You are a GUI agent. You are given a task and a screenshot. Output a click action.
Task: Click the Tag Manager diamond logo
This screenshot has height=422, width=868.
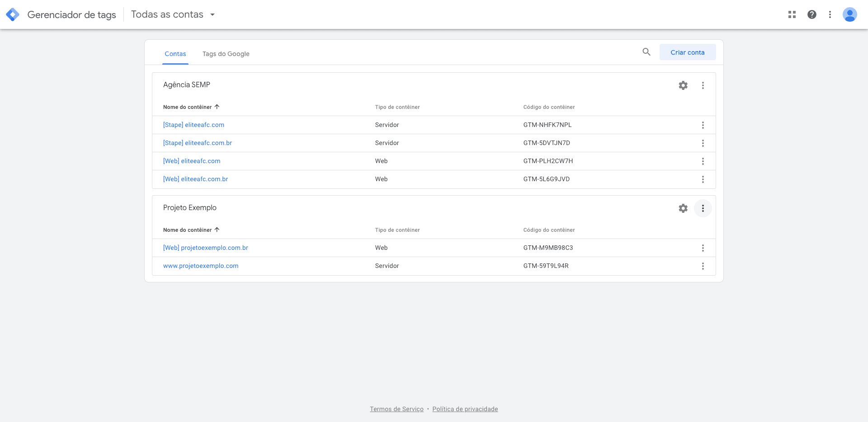pos(13,14)
